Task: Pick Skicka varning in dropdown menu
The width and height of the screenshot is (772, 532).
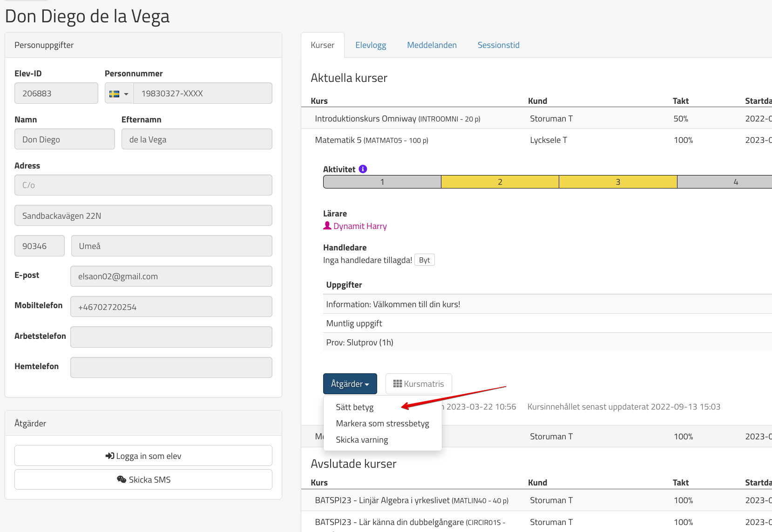Action: click(362, 440)
